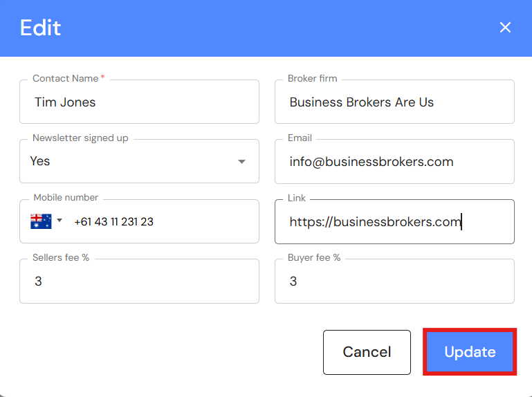Viewport: 532px width, 397px height.
Task: Click the 'Edit' dialog title
Action: tap(41, 28)
